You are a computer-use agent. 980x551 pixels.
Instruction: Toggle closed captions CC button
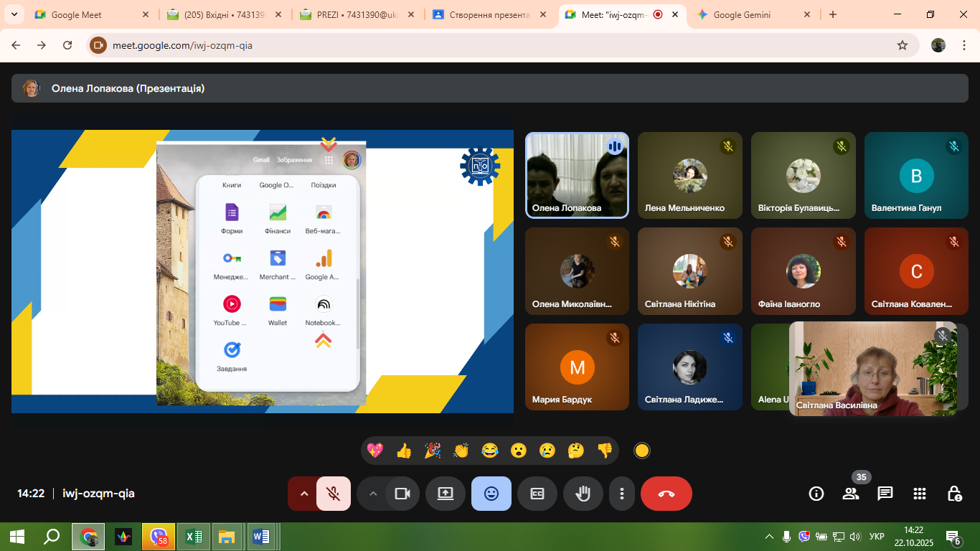coord(537,494)
